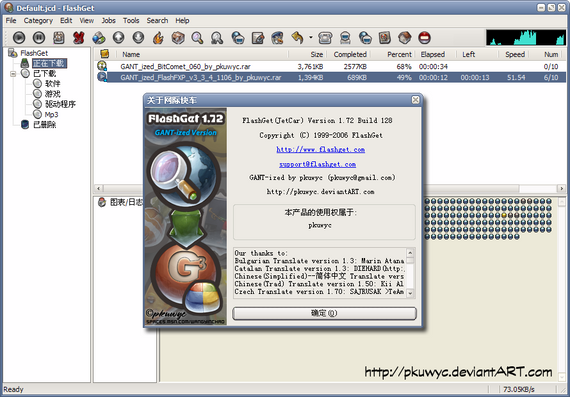Sort by the Speed column header
The height and width of the screenshot is (397, 570).
coord(515,55)
